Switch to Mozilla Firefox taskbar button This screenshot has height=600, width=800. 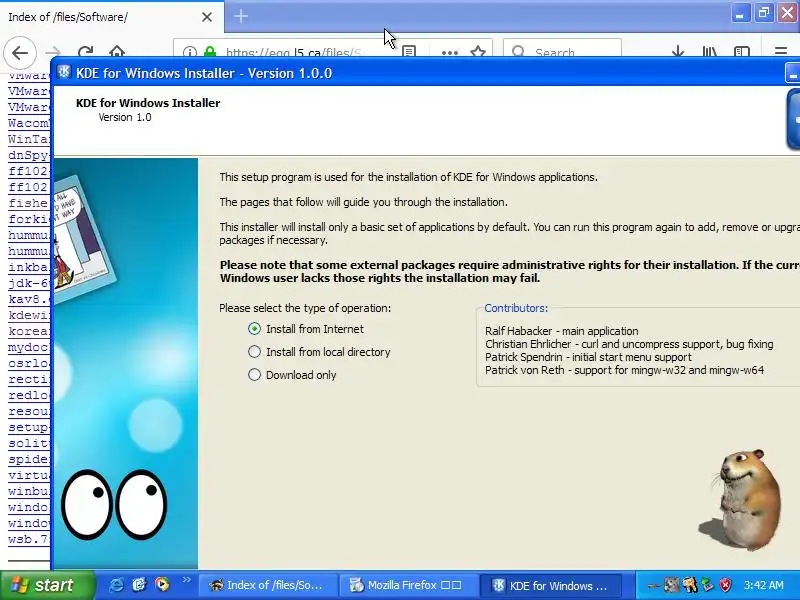pos(407,585)
